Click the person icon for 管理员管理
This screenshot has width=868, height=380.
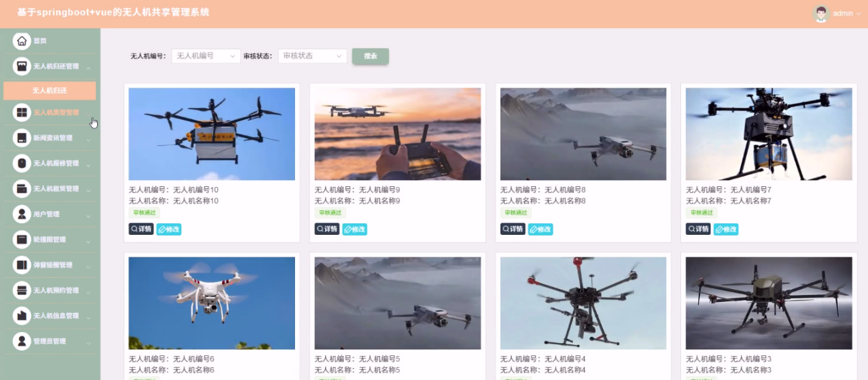[22, 340]
